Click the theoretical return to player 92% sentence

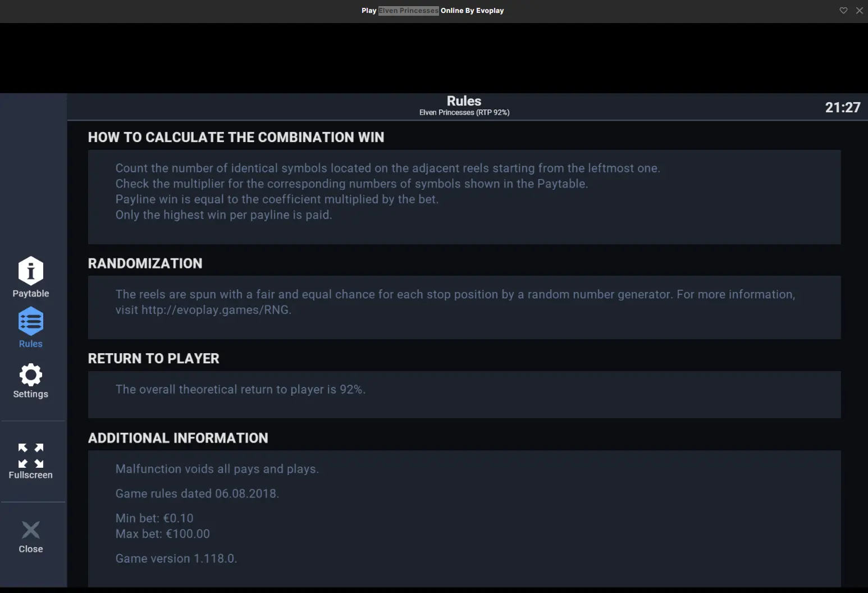tap(240, 390)
